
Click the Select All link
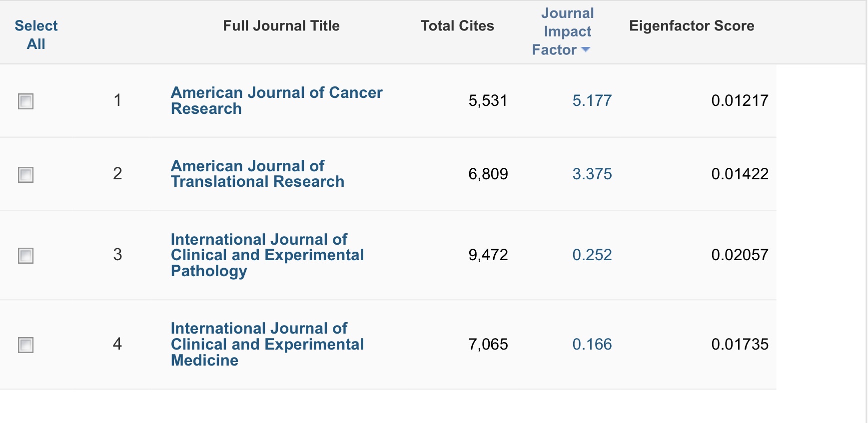click(36, 35)
